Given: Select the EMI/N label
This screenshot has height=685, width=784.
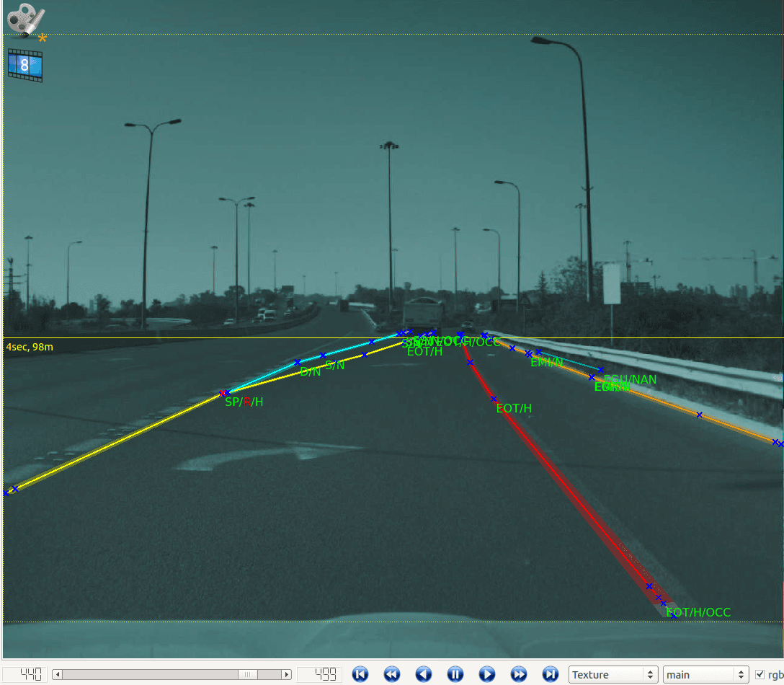Looking at the screenshot, I should click(x=546, y=362).
